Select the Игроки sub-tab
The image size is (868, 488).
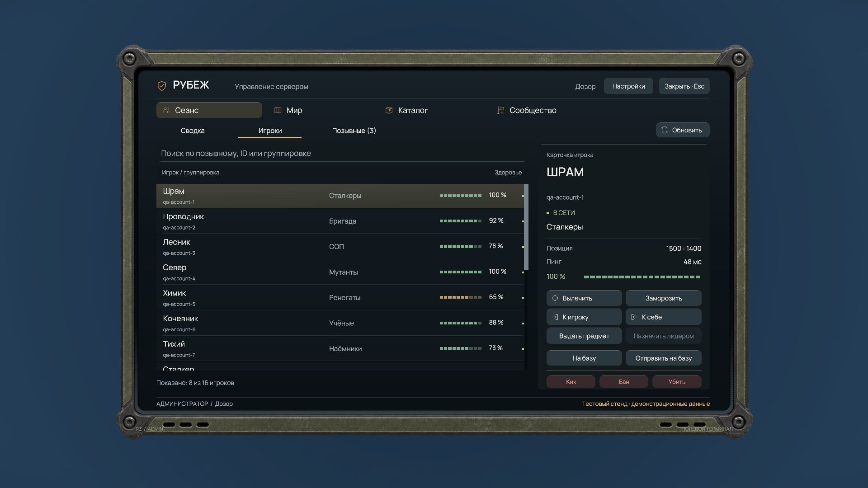[x=270, y=131]
